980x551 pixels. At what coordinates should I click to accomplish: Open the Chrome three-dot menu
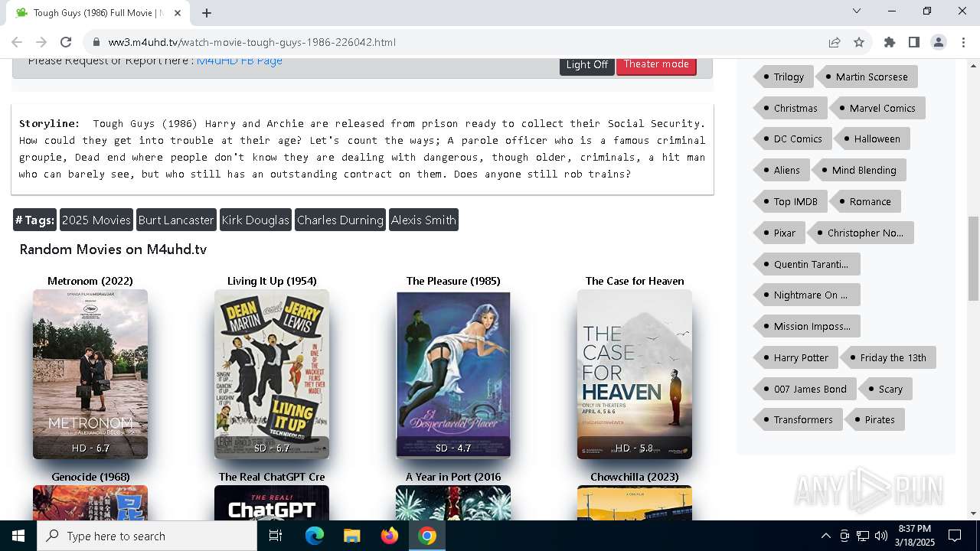(x=963, y=42)
